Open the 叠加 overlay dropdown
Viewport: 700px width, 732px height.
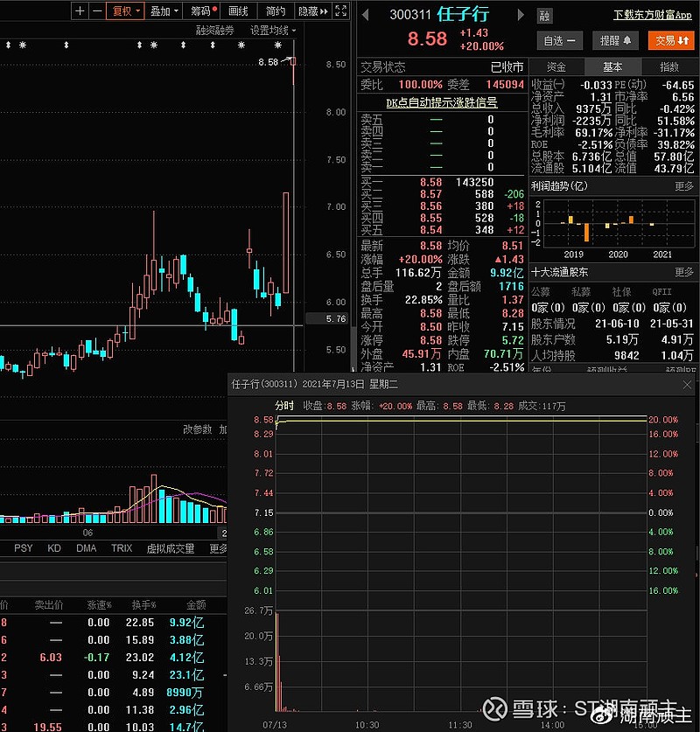point(164,10)
